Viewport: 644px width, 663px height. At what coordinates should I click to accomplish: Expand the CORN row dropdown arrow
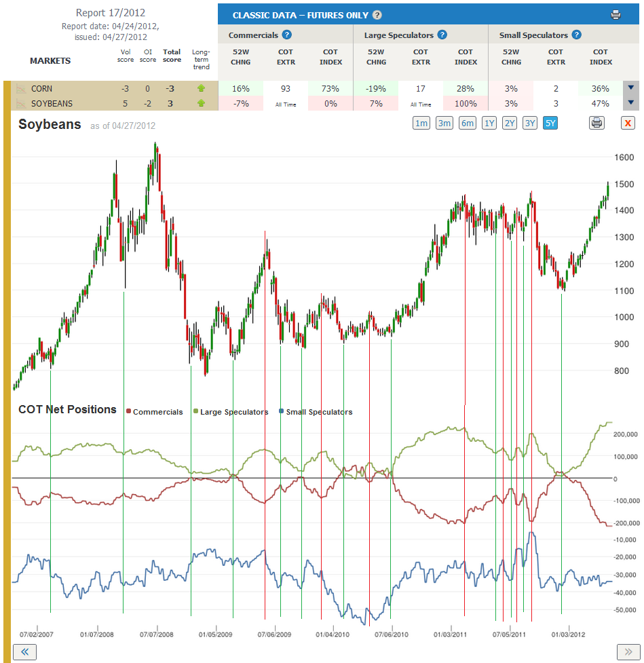pyautogui.click(x=631, y=88)
